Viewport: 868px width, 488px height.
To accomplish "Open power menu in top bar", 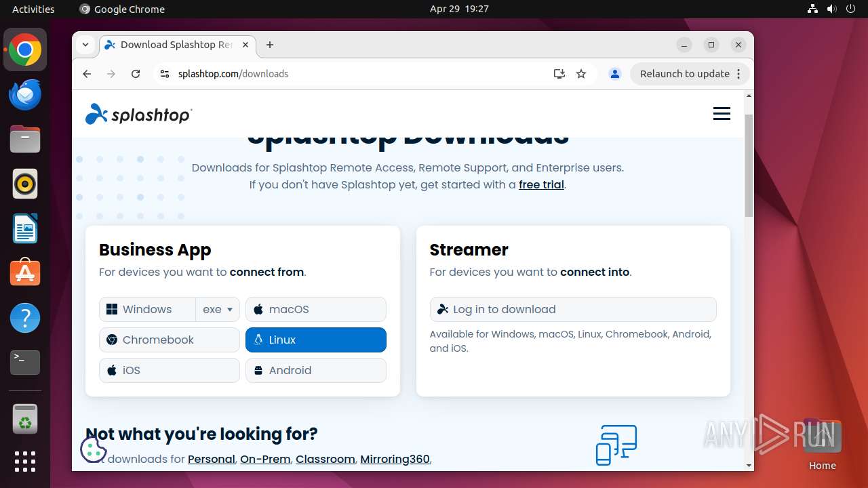I will point(851,9).
